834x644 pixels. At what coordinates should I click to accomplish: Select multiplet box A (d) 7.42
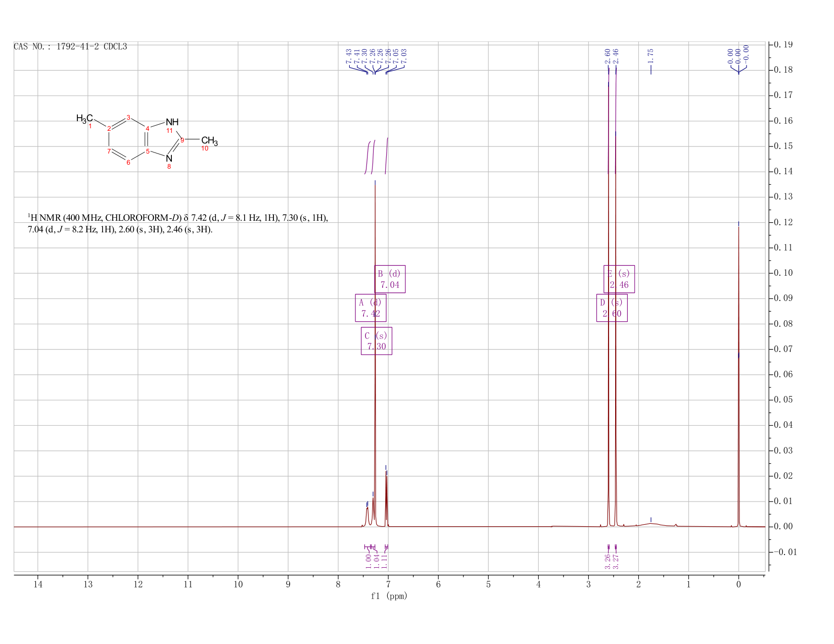370,308
